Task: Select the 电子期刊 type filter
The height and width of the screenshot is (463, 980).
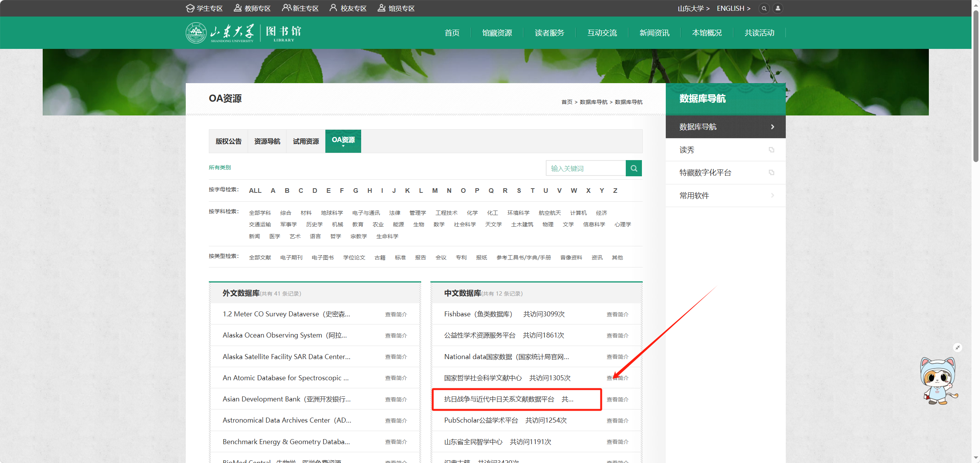Action: pyautogui.click(x=291, y=257)
